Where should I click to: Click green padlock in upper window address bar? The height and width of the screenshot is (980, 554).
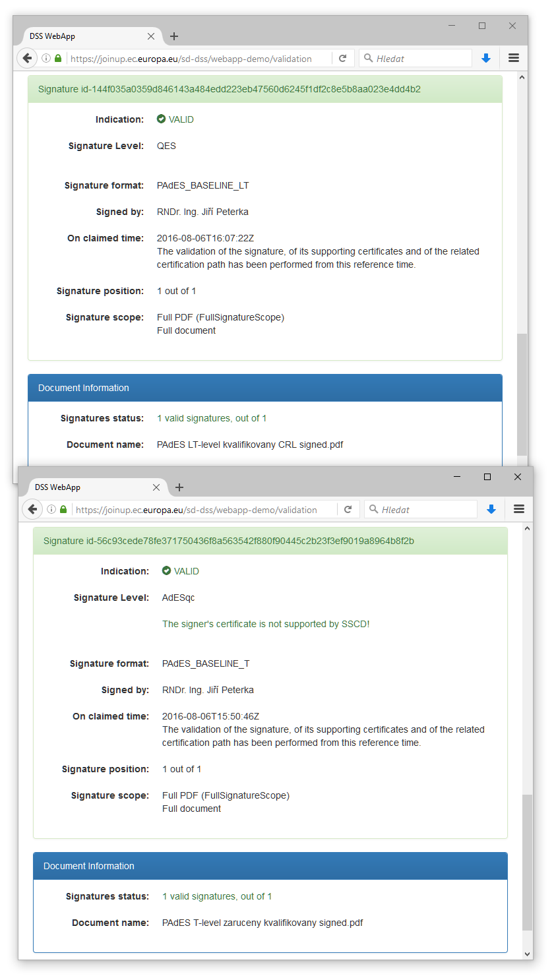58,58
